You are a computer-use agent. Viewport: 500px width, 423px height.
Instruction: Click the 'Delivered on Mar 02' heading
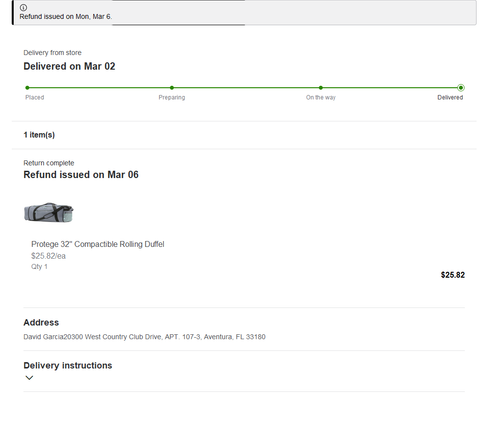(69, 66)
